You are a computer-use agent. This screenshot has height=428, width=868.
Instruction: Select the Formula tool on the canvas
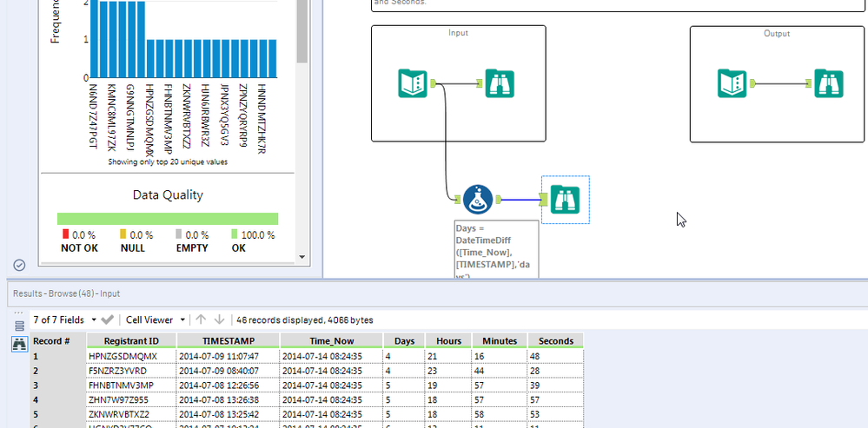click(477, 200)
